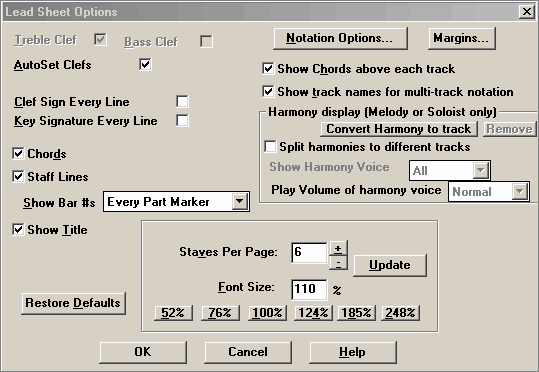This screenshot has width=539, height=372.
Task: Set font size to 100%
Action: (267, 313)
